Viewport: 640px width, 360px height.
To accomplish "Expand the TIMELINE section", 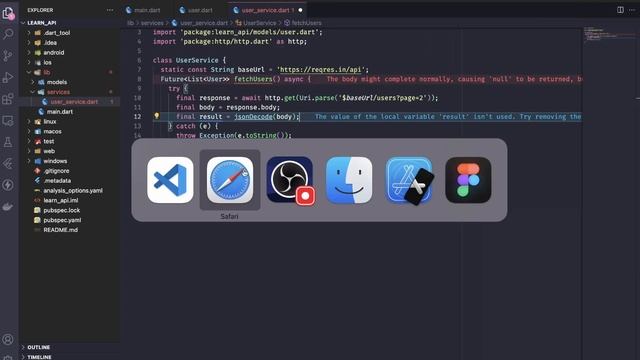I will [39, 357].
